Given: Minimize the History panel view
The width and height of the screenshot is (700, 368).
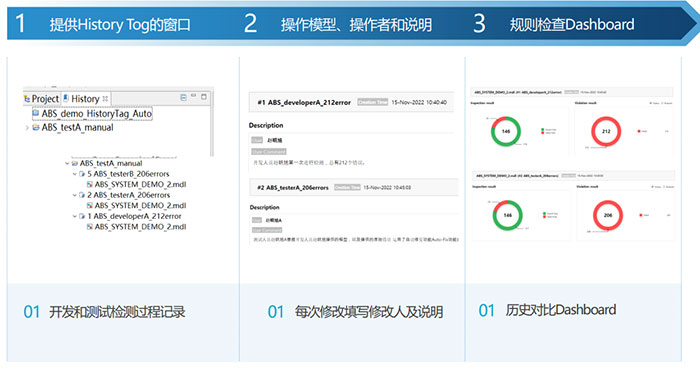Looking at the screenshot, I should (194, 96).
